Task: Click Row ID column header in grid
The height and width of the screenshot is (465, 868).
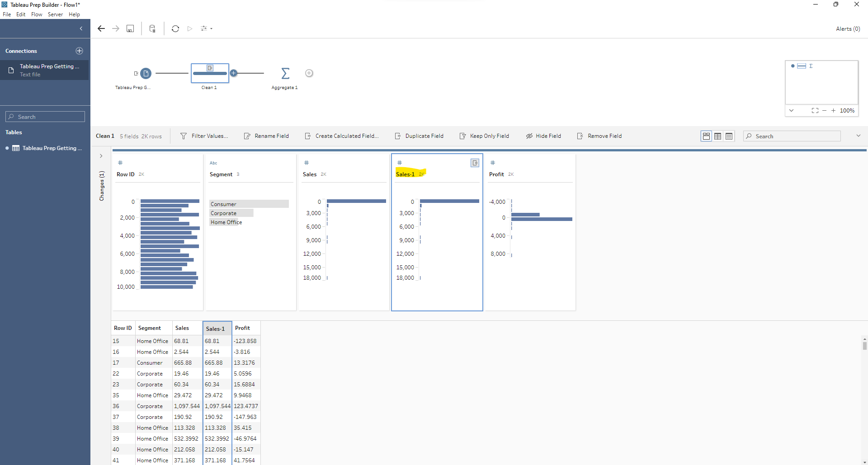Action: tap(123, 328)
